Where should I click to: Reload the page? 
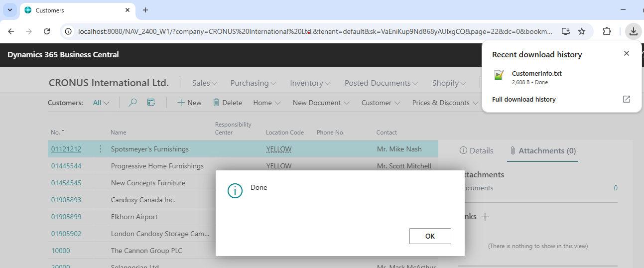coord(47,31)
